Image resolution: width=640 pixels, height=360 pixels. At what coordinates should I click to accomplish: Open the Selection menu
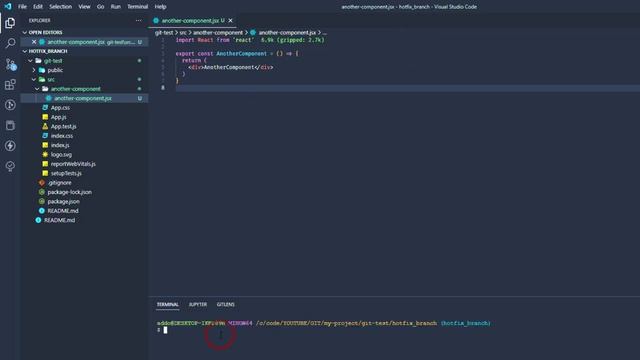pos(60,7)
